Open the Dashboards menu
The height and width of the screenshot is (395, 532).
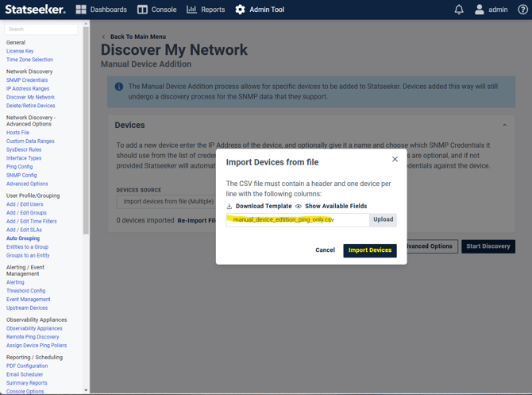point(101,10)
